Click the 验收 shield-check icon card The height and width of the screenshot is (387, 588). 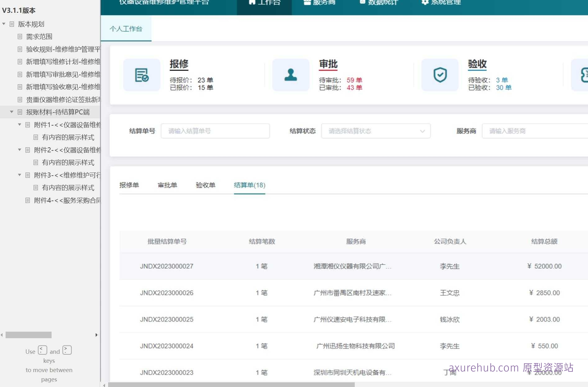click(x=440, y=75)
